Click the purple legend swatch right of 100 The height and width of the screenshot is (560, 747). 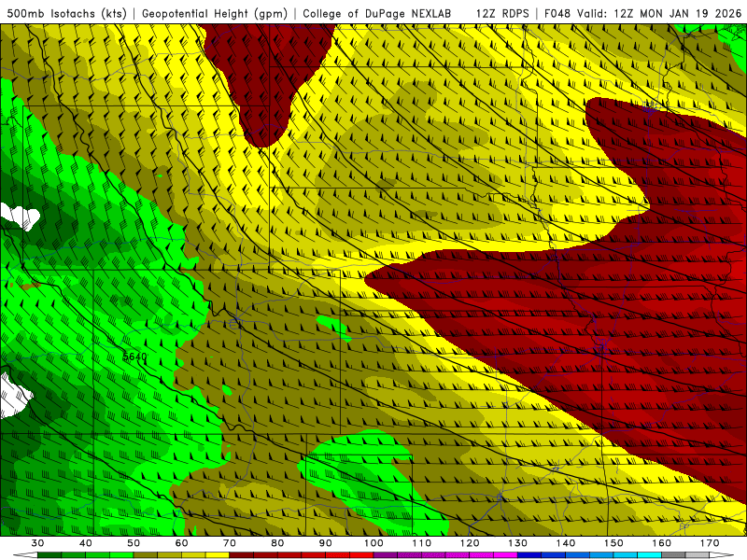tap(386, 555)
